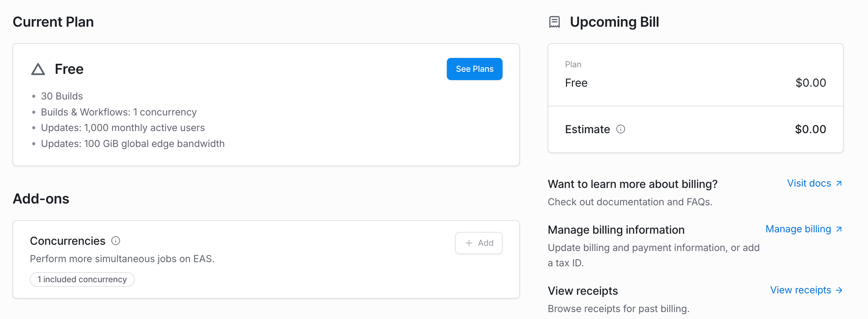Open the View receipts link
The width and height of the screenshot is (868, 319).
(800, 290)
